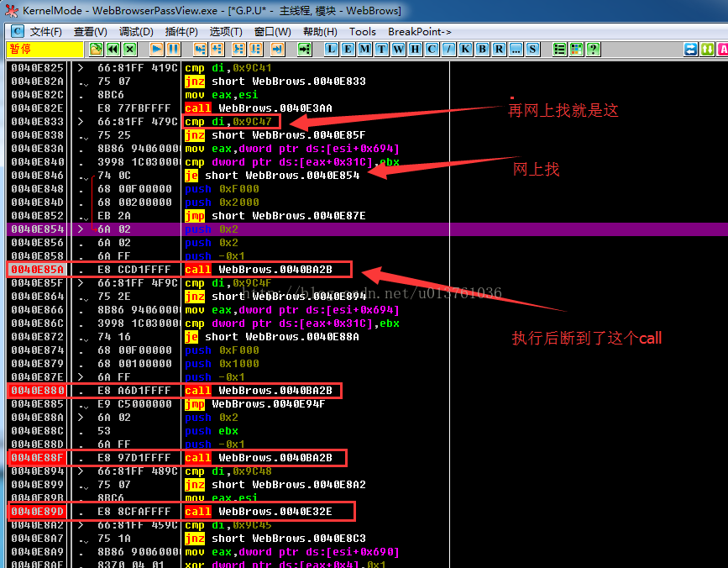Click the green question mark help icon
The height and width of the screenshot is (568, 728).
[594, 50]
